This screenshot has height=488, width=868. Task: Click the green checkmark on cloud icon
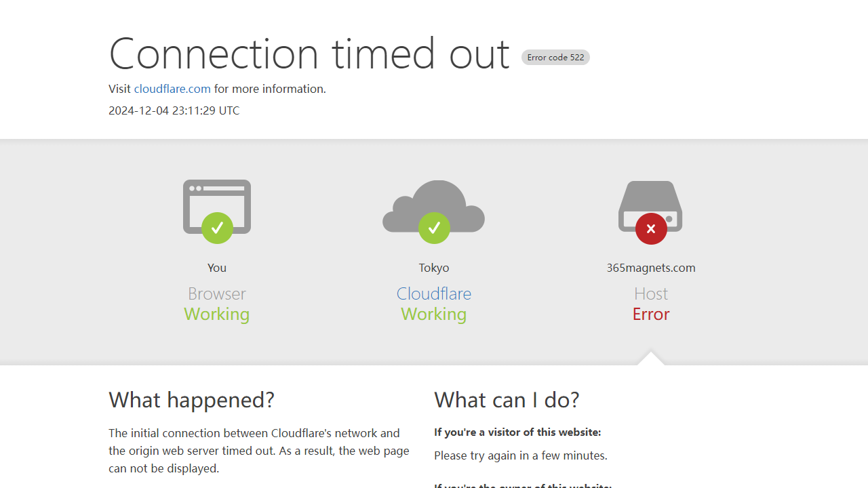click(434, 228)
